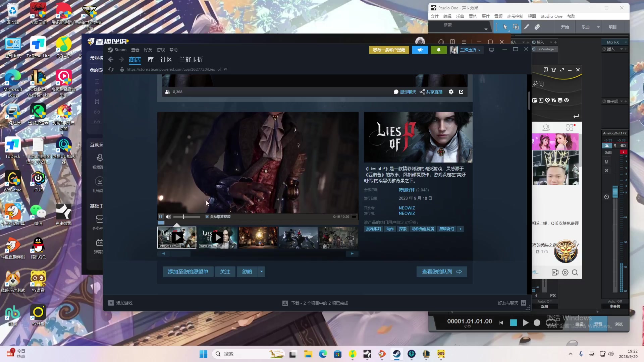This screenshot has width=644, height=362.
Task: Open Steam notifications bell
Action: (x=438, y=50)
